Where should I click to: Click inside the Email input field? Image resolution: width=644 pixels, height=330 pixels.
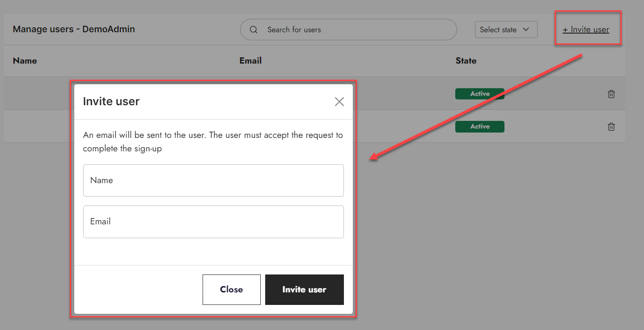tap(213, 222)
